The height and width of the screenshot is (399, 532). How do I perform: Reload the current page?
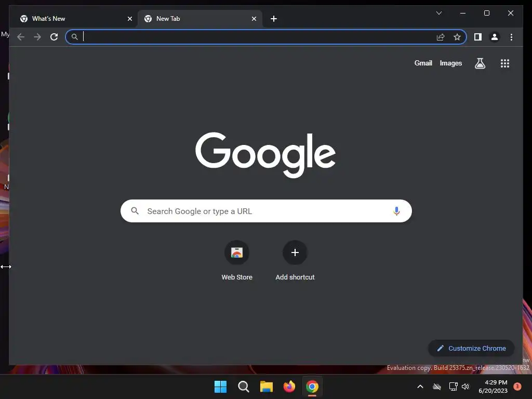tap(54, 37)
